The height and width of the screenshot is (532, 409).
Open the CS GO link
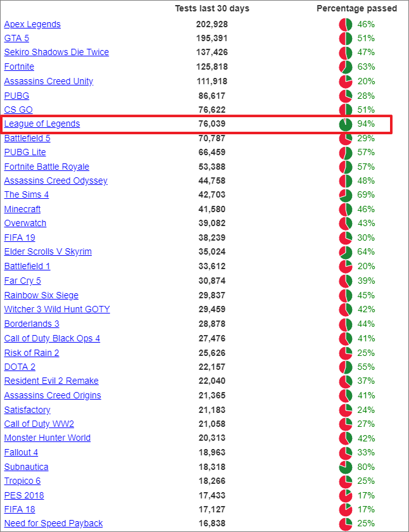[x=18, y=110]
